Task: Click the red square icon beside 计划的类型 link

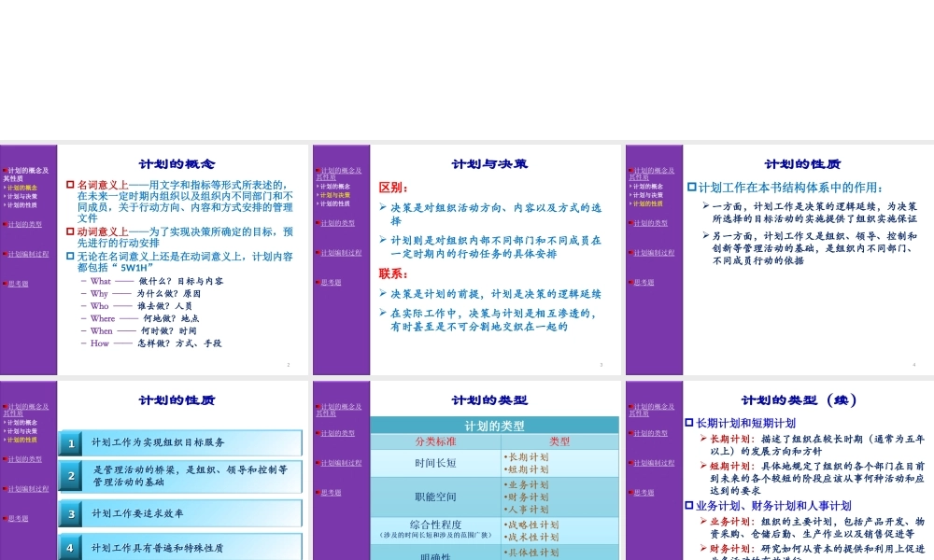Action: (x=6, y=224)
